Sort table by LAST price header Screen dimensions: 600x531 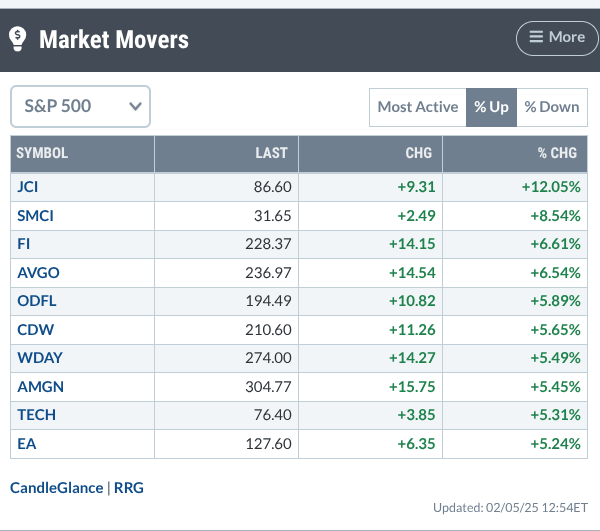pyautogui.click(x=271, y=153)
